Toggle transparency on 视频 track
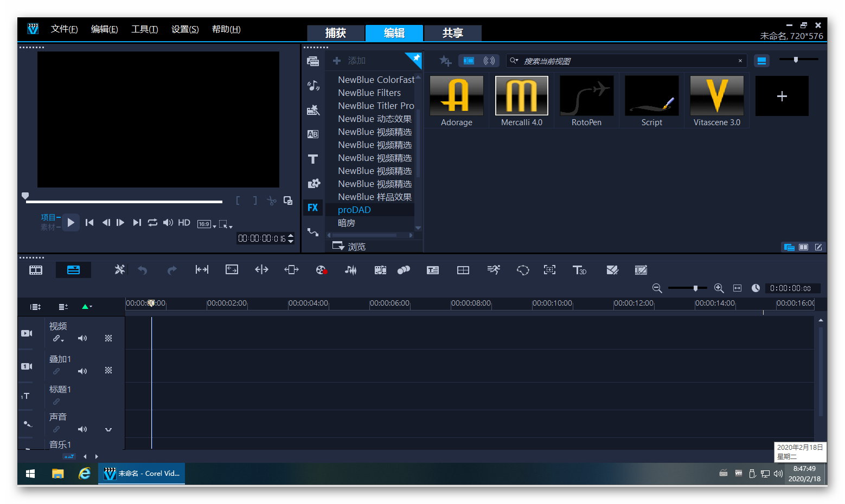Screen dimensions: 845x504 pos(108,338)
